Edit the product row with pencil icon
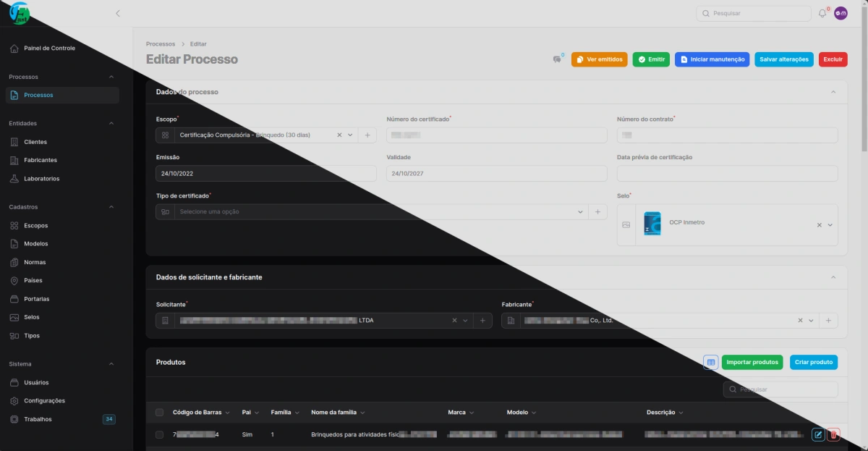Viewport: 868px width, 451px height. pyautogui.click(x=817, y=434)
